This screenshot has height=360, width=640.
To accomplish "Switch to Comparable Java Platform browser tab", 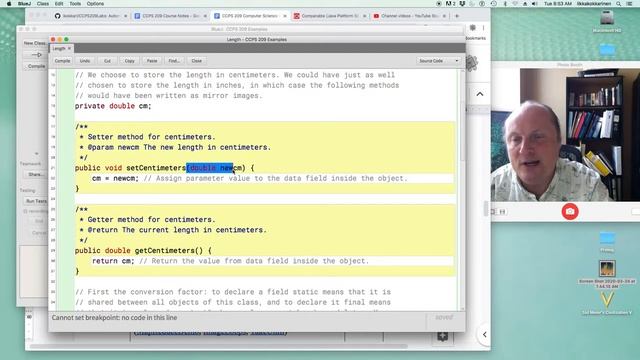I will click(x=329, y=16).
